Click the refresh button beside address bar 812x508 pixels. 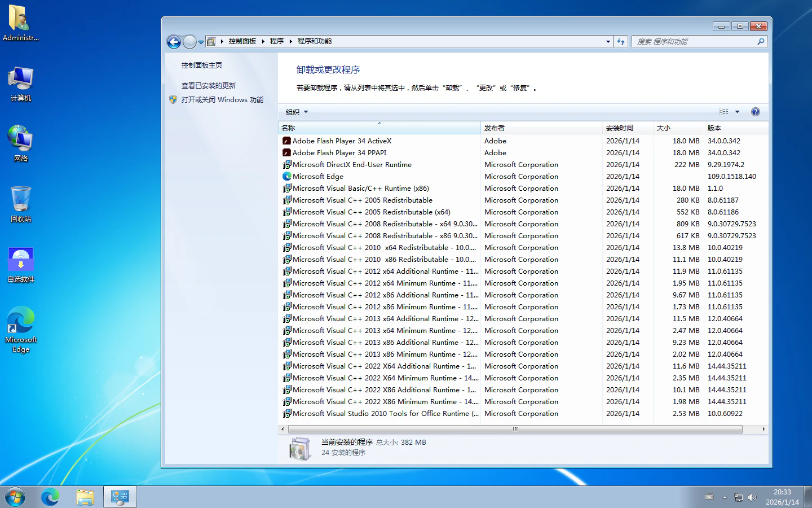[x=621, y=42]
